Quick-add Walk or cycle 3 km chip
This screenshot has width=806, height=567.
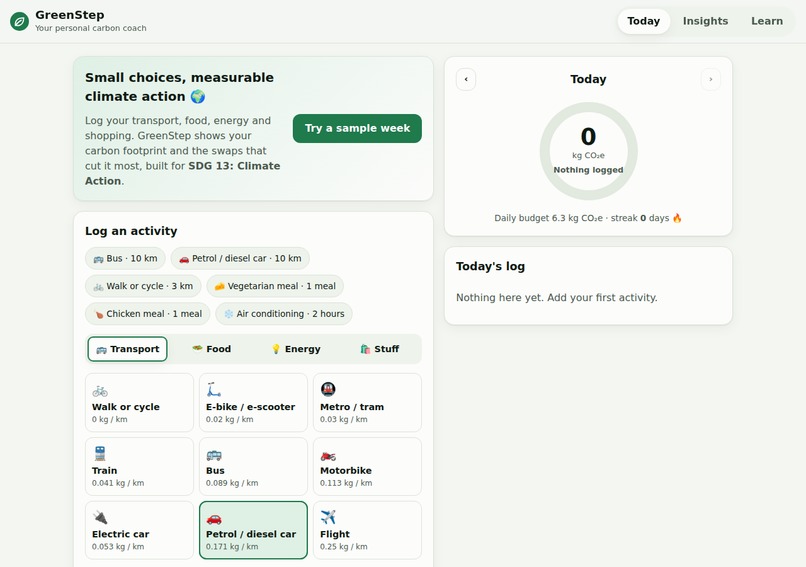[143, 286]
